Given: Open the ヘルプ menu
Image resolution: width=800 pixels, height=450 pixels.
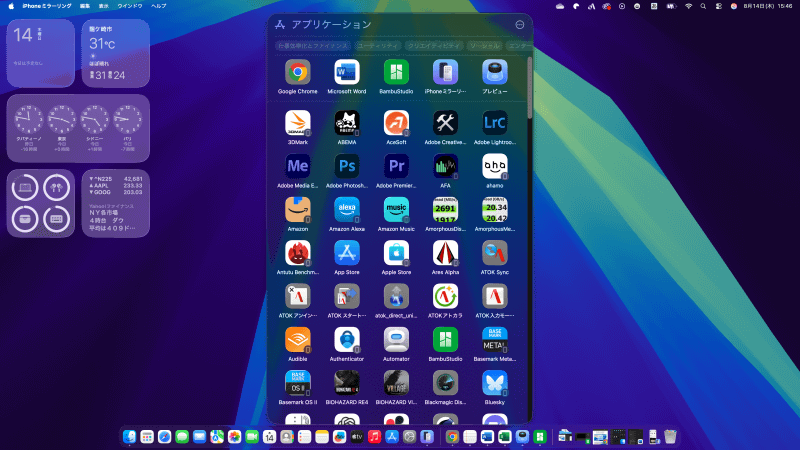Looking at the screenshot, I should tap(159, 6).
